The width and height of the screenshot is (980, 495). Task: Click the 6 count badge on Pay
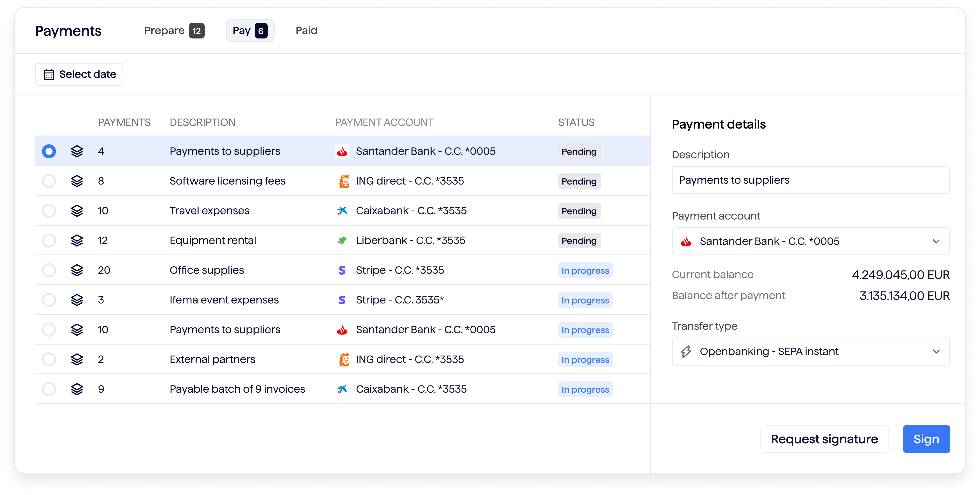tap(261, 31)
